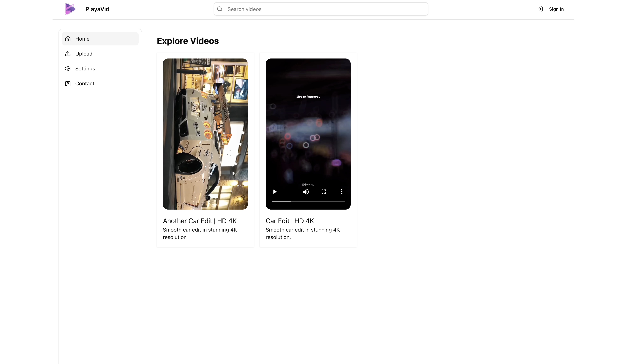
Task: Open the video player's three-dot menu
Action: [342, 192]
